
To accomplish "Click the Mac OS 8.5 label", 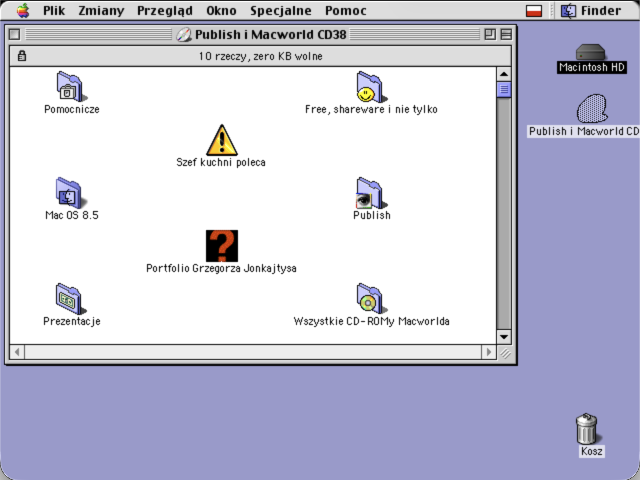I will (72, 216).
